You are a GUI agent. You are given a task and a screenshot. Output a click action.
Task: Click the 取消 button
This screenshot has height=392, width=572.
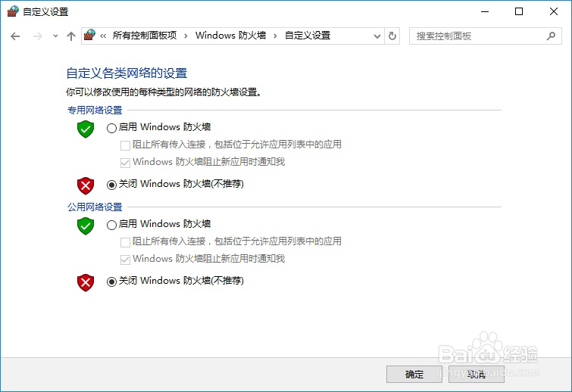click(477, 374)
